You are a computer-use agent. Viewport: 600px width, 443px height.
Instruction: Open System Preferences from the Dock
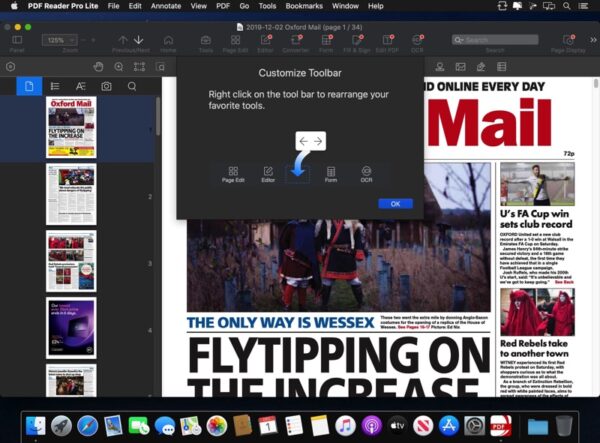coord(474,426)
